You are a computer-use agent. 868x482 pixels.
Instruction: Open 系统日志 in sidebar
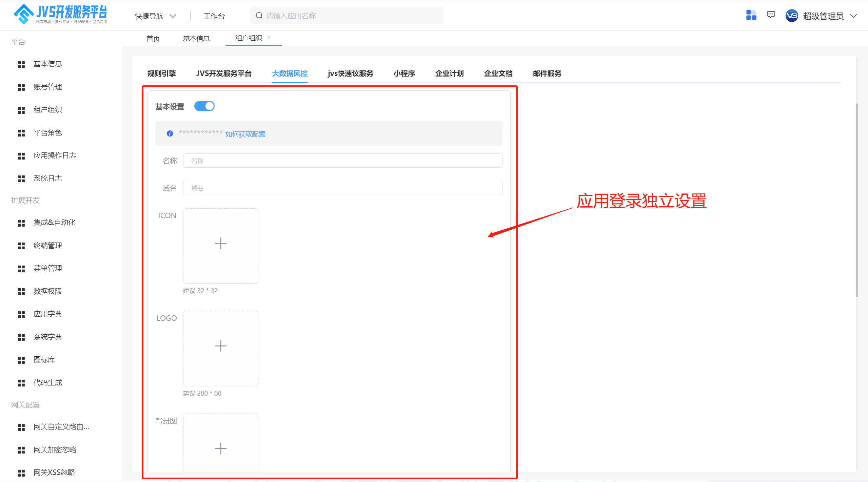48,179
